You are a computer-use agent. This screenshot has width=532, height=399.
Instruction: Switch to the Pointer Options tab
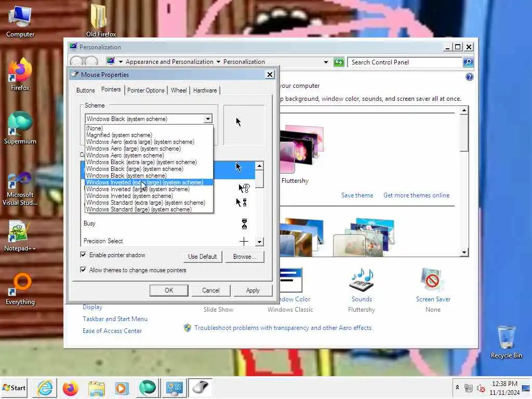[x=145, y=90]
